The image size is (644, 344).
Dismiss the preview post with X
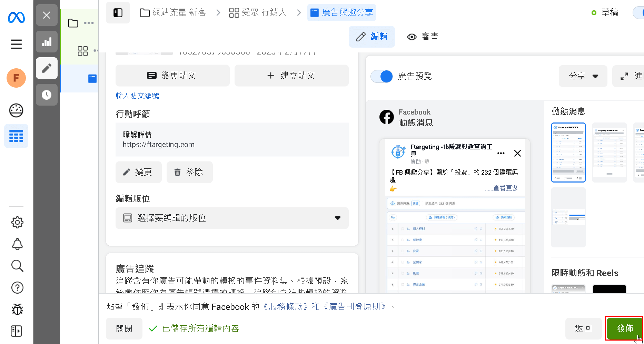pyautogui.click(x=517, y=153)
